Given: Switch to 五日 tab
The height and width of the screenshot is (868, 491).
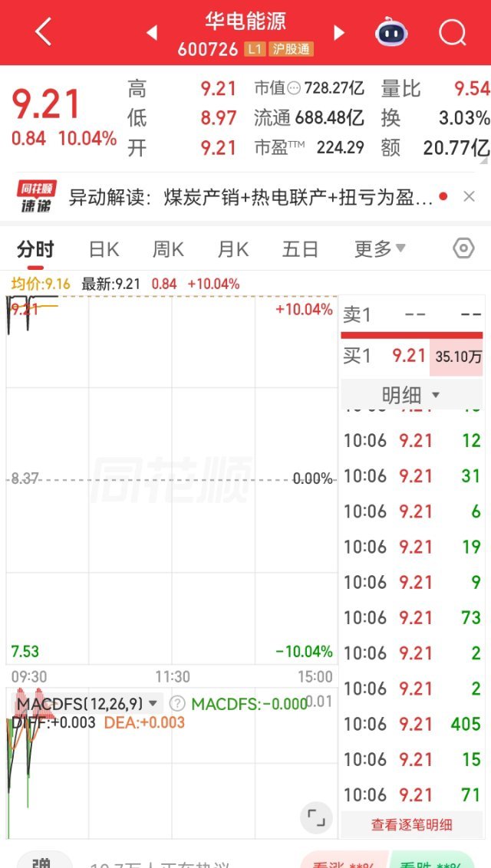Looking at the screenshot, I should click(x=300, y=250).
